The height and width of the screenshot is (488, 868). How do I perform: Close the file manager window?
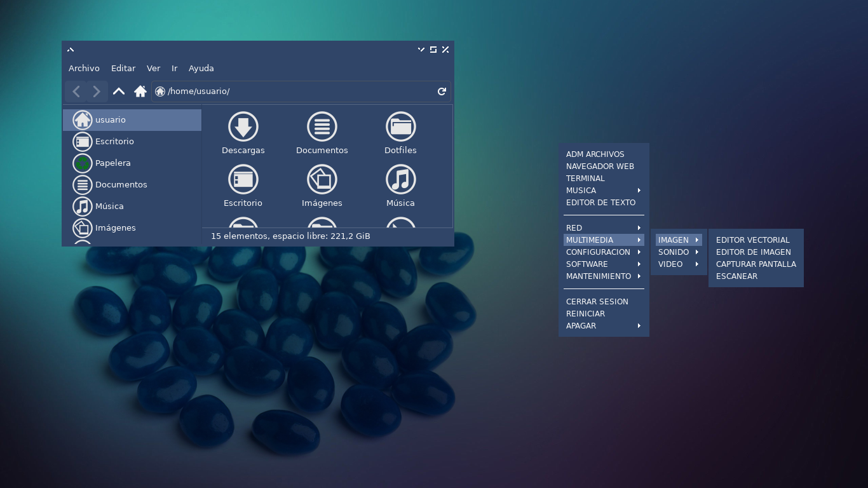pyautogui.click(x=445, y=50)
